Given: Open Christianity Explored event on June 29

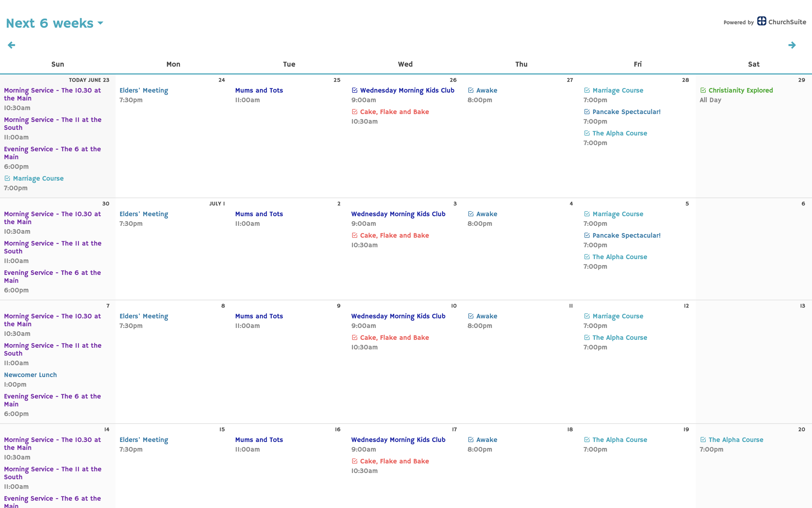Looking at the screenshot, I should (x=741, y=91).
